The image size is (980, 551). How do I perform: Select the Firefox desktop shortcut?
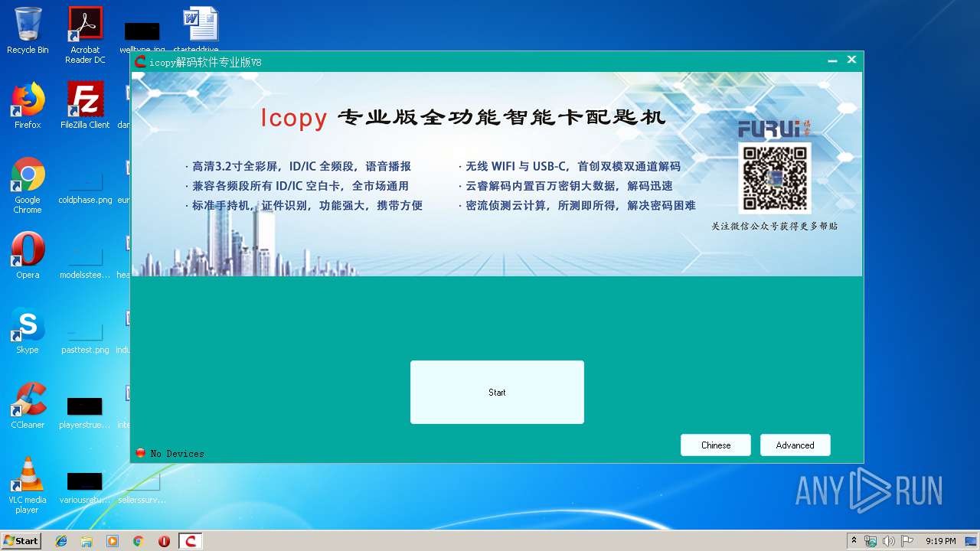pyautogui.click(x=28, y=106)
